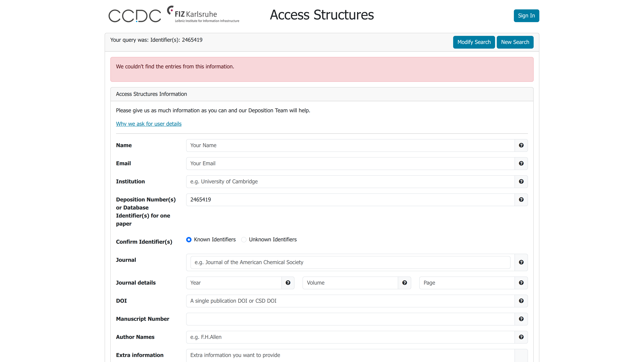
Task: Open help icon next to Year field
Action: [288, 283]
